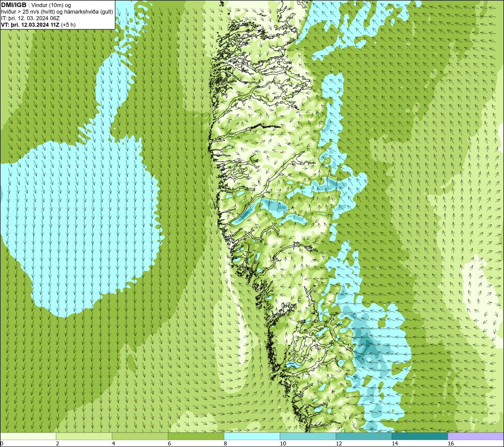The width and height of the screenshot is (504, 447).
Task: Click the legend label '16'
Action: tap(451, 444)
